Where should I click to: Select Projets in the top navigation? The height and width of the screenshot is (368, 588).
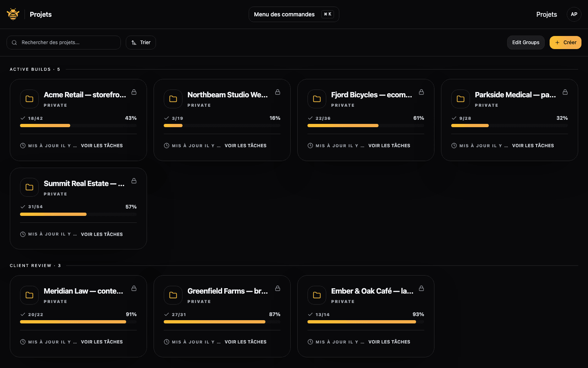point(546,14)
